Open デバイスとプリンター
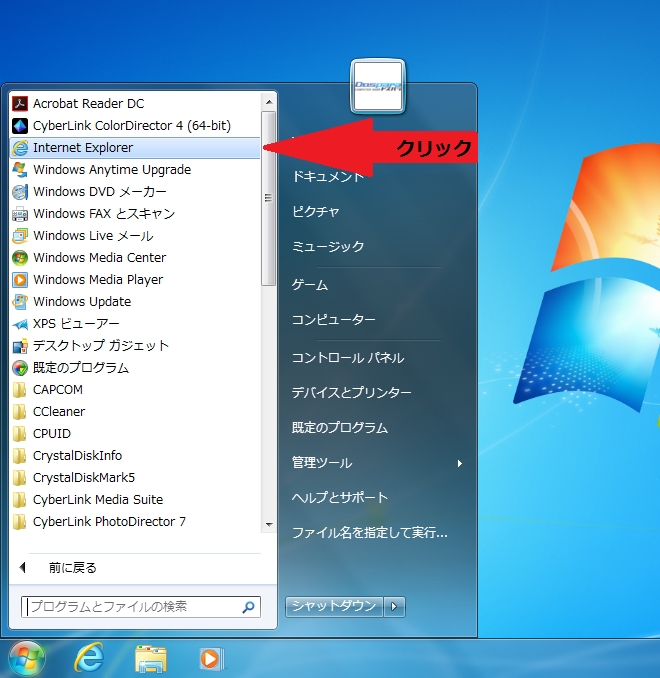660x678 pixels. click(352, 393)
